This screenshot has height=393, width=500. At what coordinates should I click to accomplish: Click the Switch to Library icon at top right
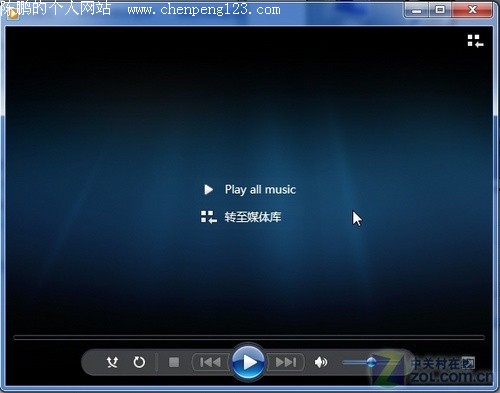[x=475, y=41]
